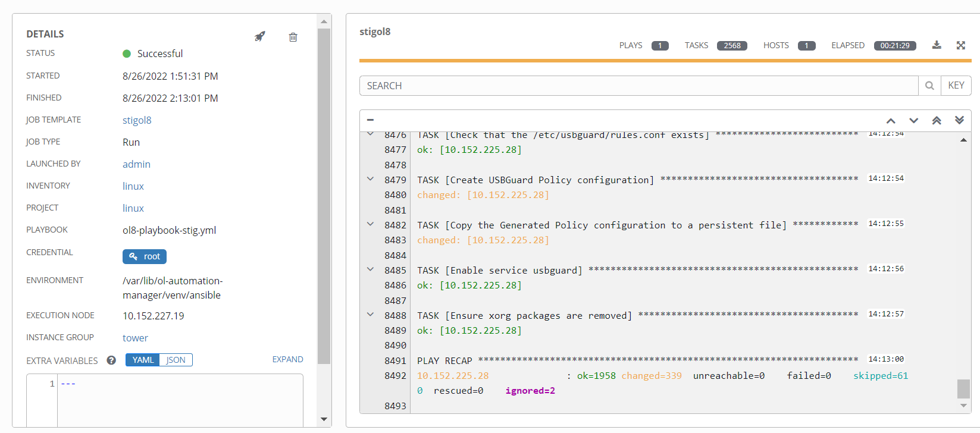Click details panel scroll up arrow
This screenshot has height=433, width=980.
pyautogui.click(x=324, y=21)
